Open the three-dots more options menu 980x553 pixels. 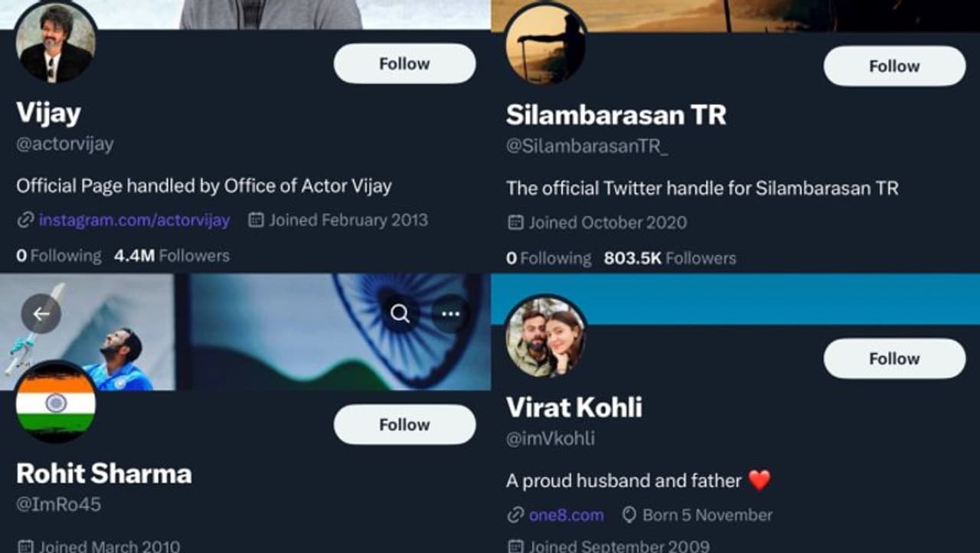point(450,313)
